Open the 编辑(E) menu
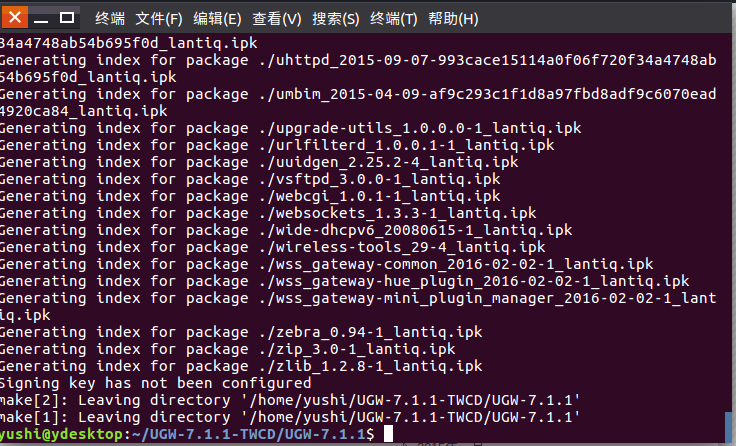 pyautogui.click(x=217, y=19)
